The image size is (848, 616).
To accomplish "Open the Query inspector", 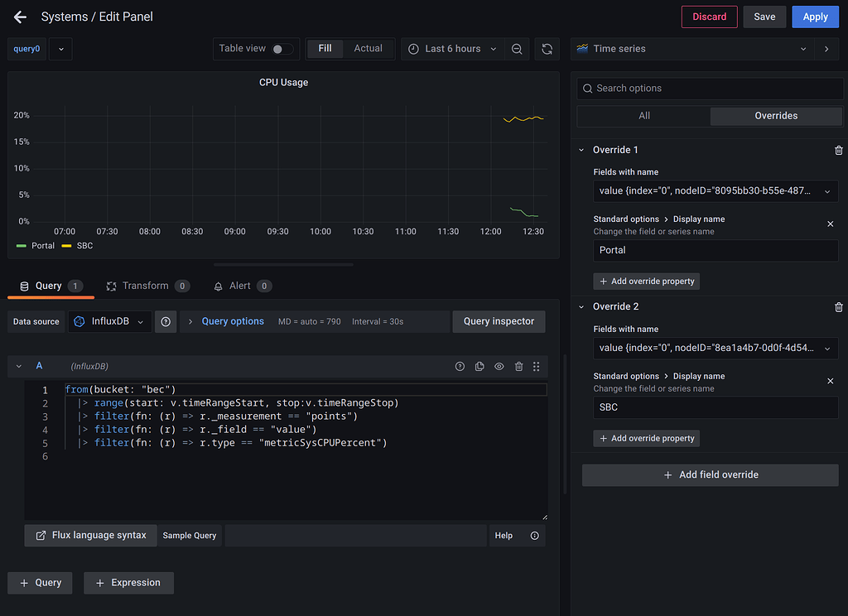I will click(x=499, y=322).
